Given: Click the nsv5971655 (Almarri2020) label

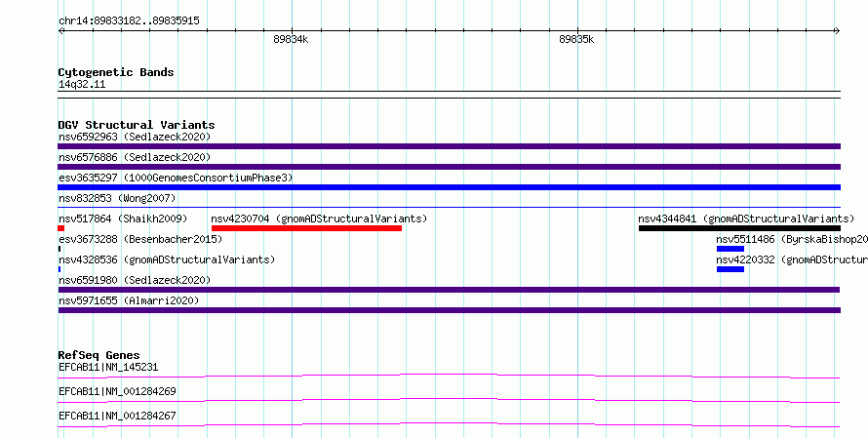Looking at the screenshot, I should [129, 300].
